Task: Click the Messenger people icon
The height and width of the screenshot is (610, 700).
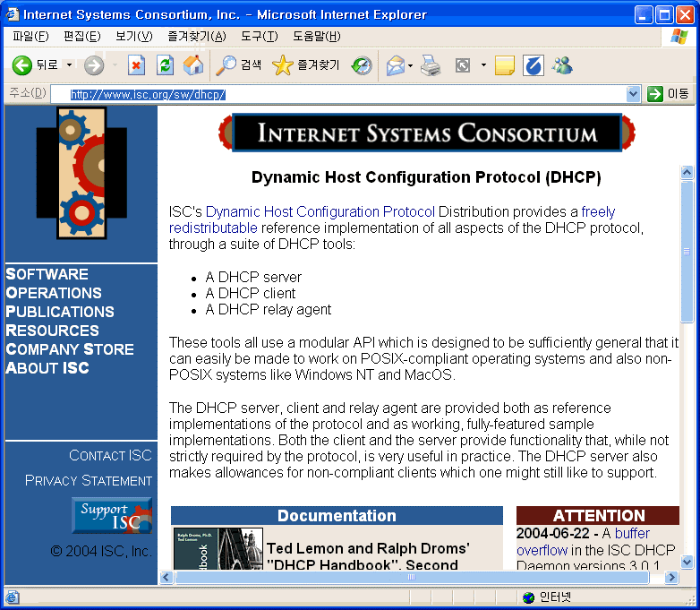Action: [562, 65]
